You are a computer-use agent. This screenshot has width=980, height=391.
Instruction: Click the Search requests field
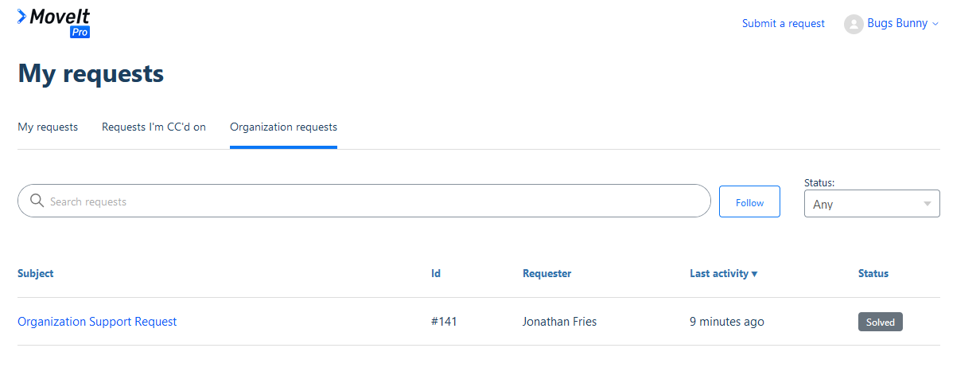click(374, 201)
